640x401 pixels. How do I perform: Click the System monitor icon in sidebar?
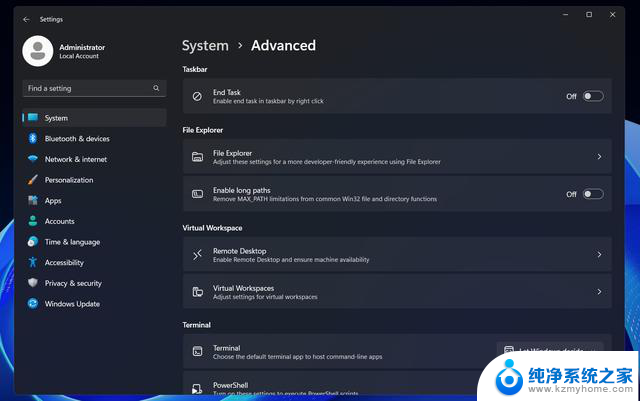[33, 118]
